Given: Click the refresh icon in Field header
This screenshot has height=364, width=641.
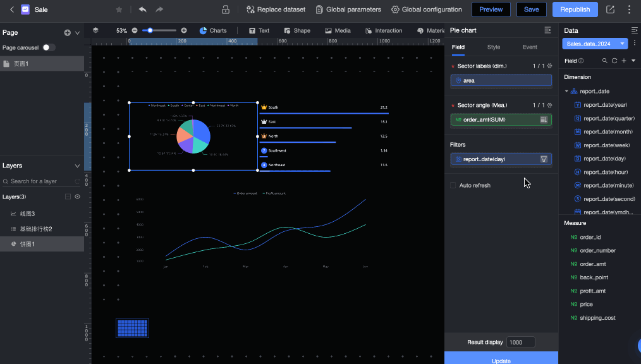Looking at the screenshot, I should 614,61.
